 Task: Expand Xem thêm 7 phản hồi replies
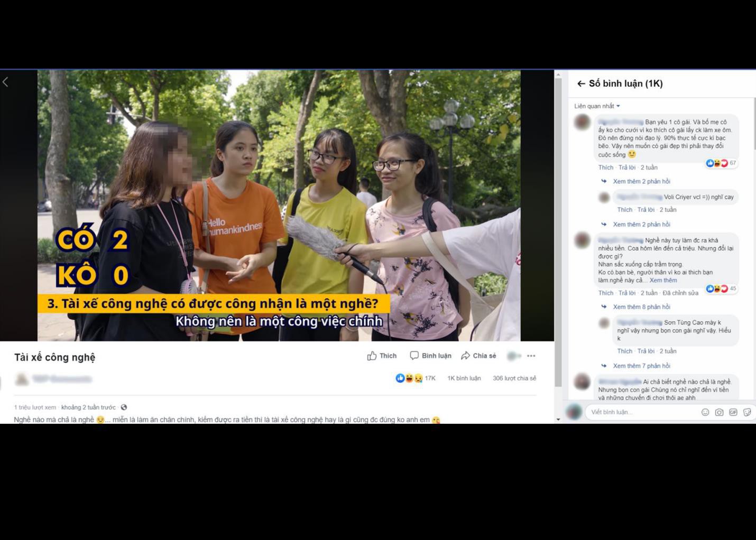click(x=641, y=366)
